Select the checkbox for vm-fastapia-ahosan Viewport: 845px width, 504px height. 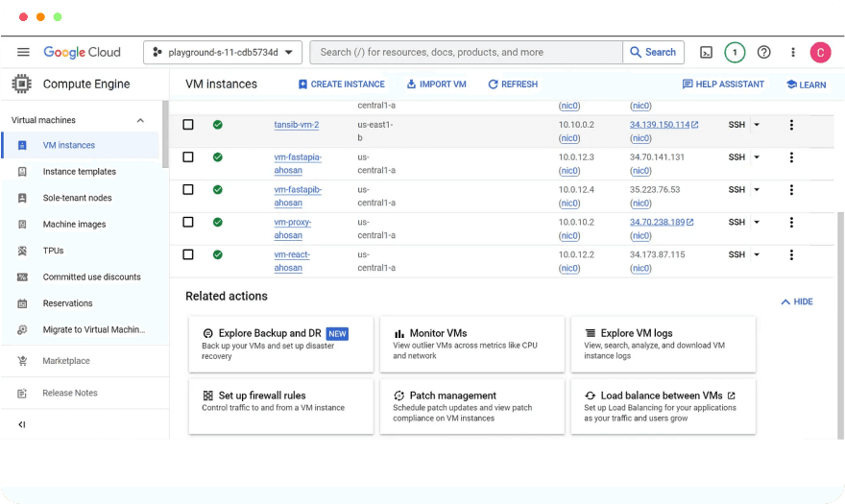click(188, 156)
